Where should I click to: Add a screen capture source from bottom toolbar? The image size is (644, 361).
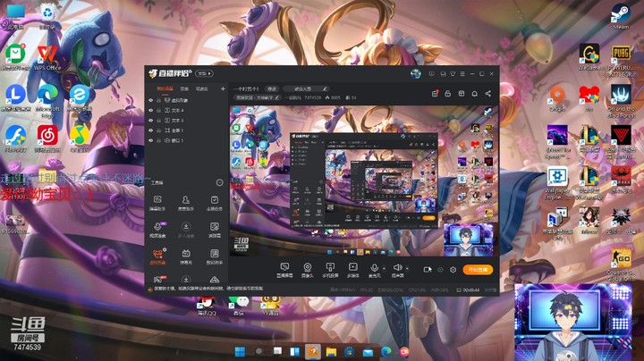(x=284, y=270)
